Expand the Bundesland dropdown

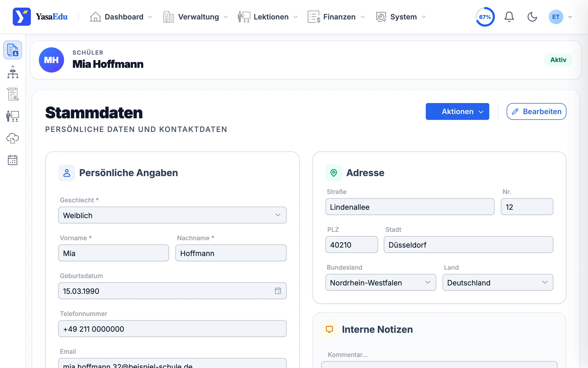tap(381, 283)
